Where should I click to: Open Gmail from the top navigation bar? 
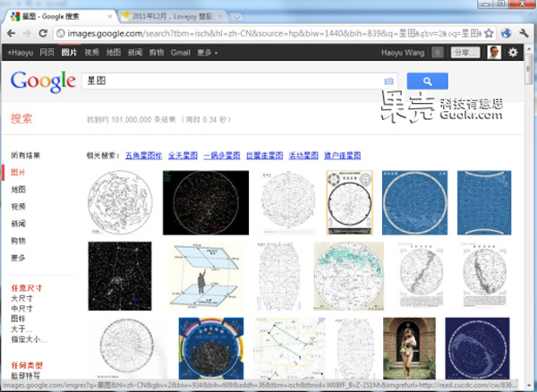pos(180,53)
